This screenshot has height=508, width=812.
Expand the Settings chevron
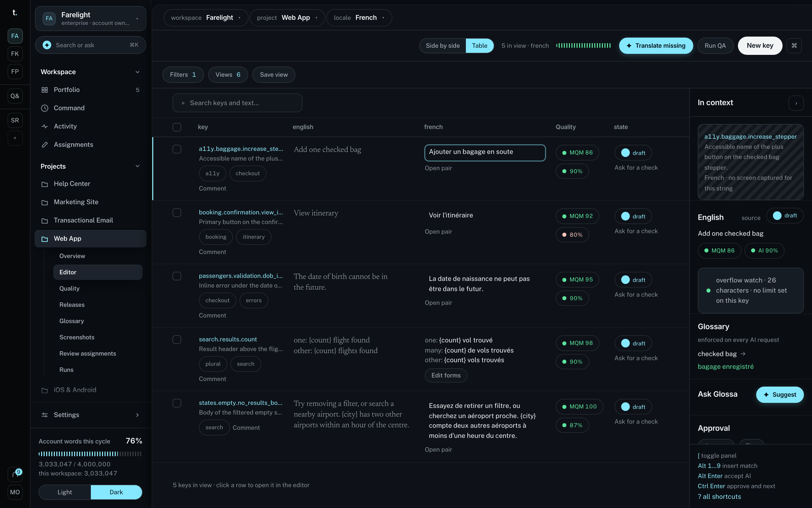pyautogui.click(x=137, y=415)
